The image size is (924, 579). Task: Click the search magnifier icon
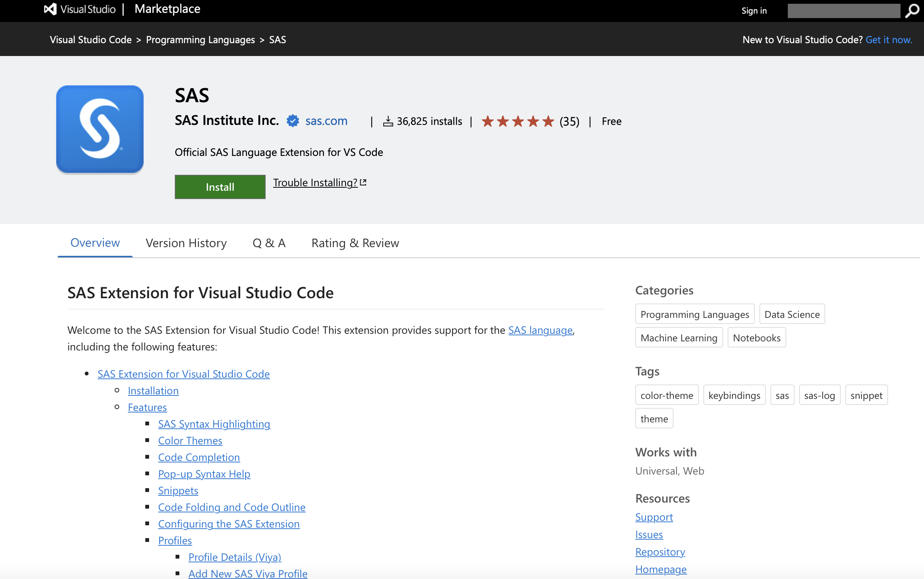coord(912,10)
